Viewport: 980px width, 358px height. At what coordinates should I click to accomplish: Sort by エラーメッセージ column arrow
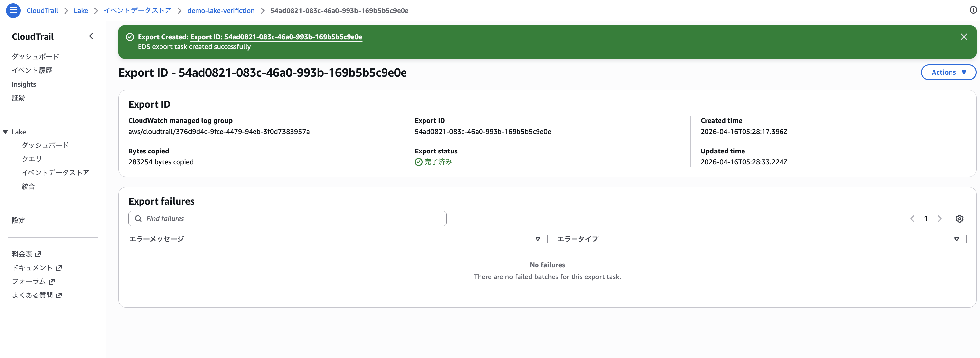(x=537, y=239)
